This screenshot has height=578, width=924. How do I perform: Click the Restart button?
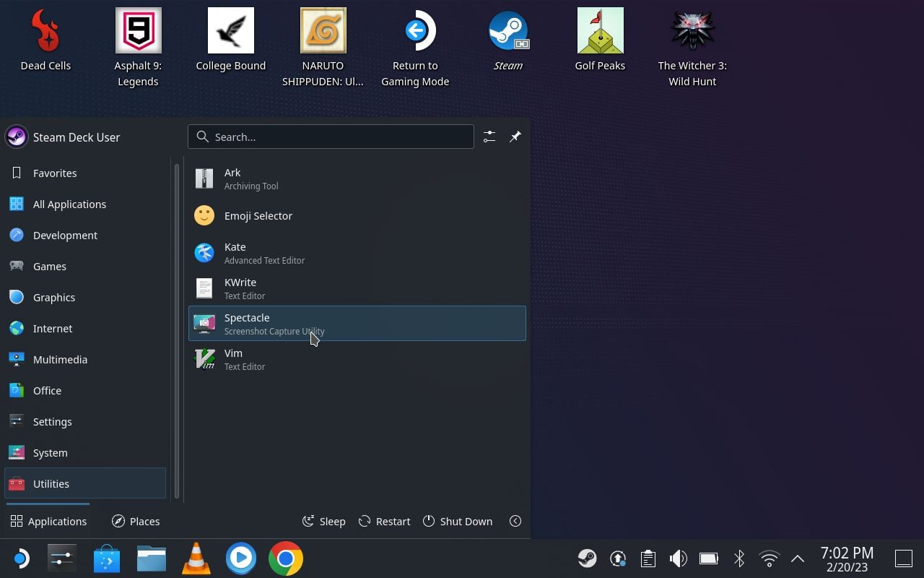pyautogui.click(x=384, y=521)
